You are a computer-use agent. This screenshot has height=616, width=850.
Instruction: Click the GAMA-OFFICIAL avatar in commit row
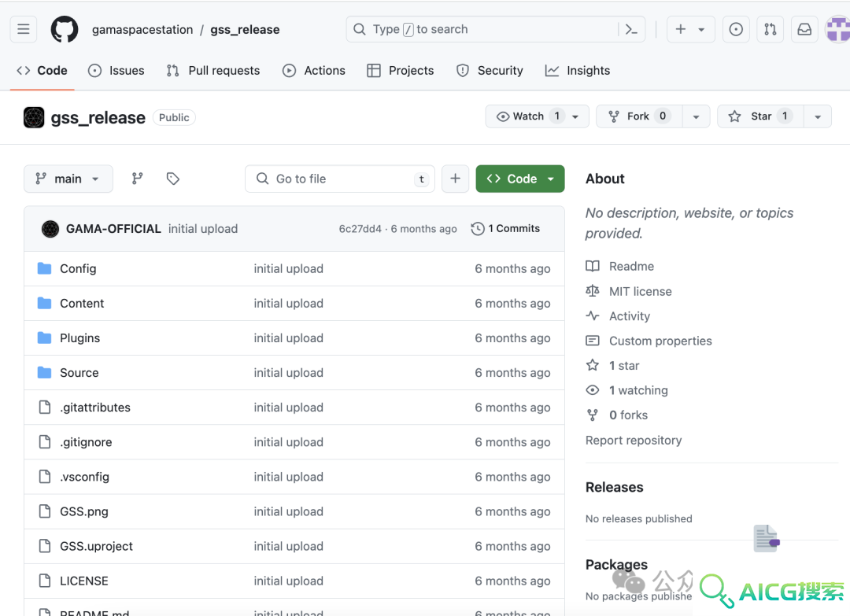click(50, 229)
